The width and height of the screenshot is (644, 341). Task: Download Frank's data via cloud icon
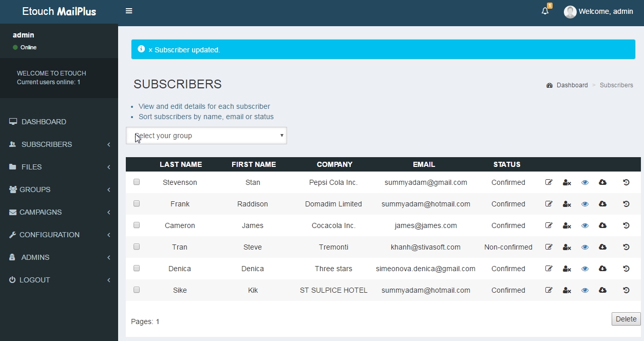(x=603, y=204)
